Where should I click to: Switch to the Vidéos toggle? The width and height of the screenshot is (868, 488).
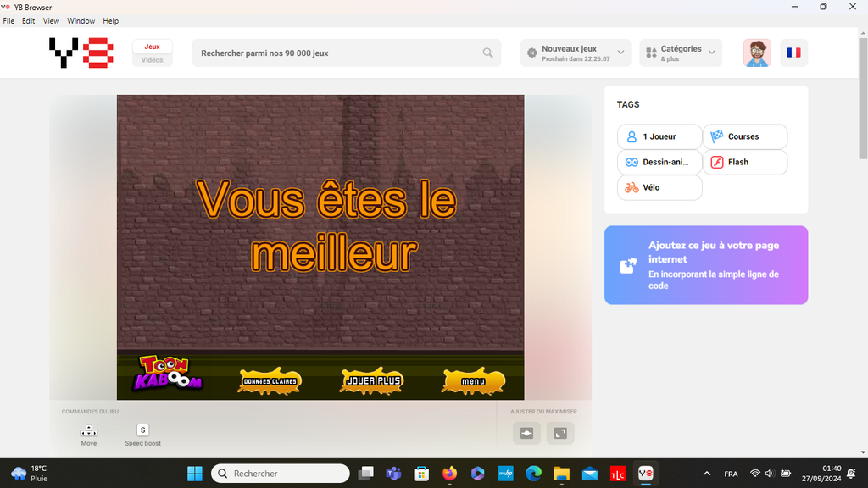pyautogui.click(x=153, y=59)
